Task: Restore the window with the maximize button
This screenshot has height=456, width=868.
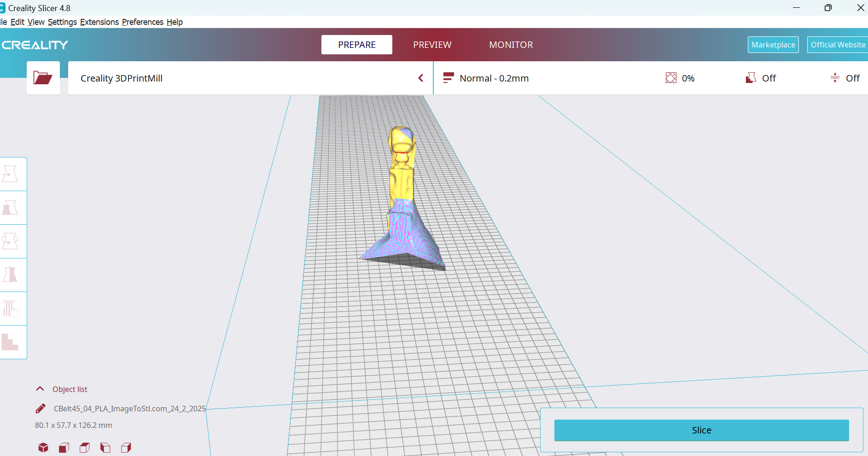Action: coord(828,8)
